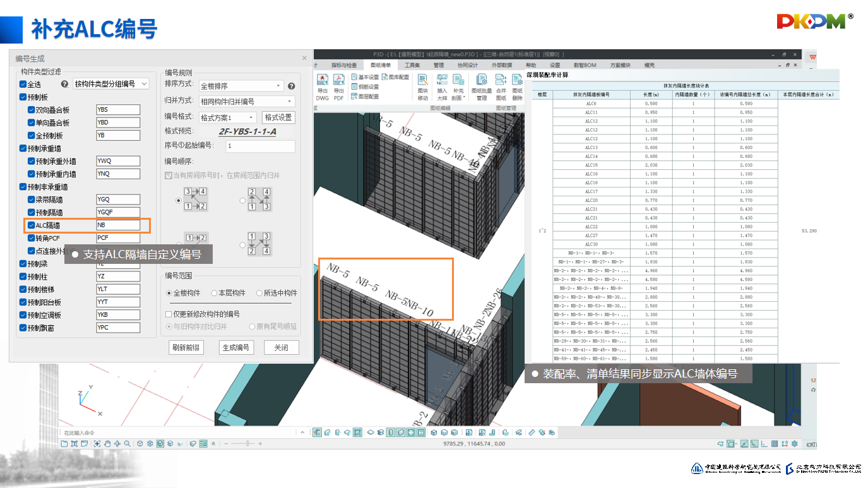Open the 管理 ribbon tab
This screenshot has width=868, height=488.
[439, 65]
